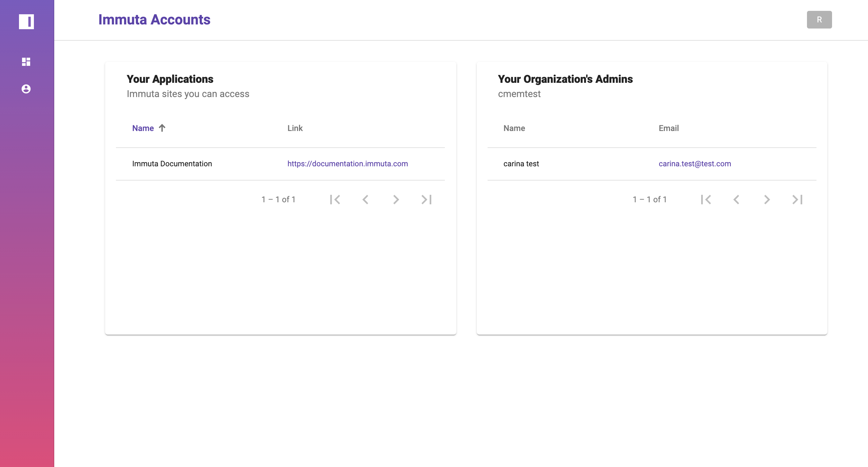
Task: Open the R user avatar menu
Action: [819, 20]
